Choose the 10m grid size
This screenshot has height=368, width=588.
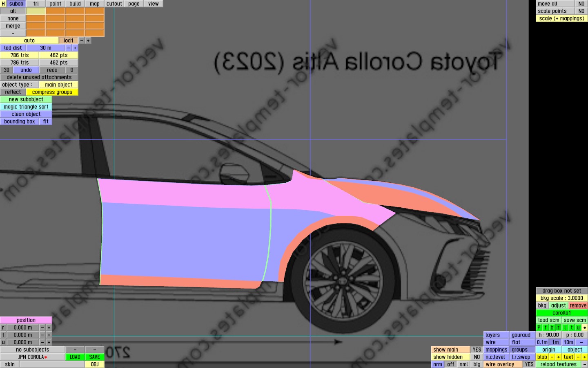[568, 342]
